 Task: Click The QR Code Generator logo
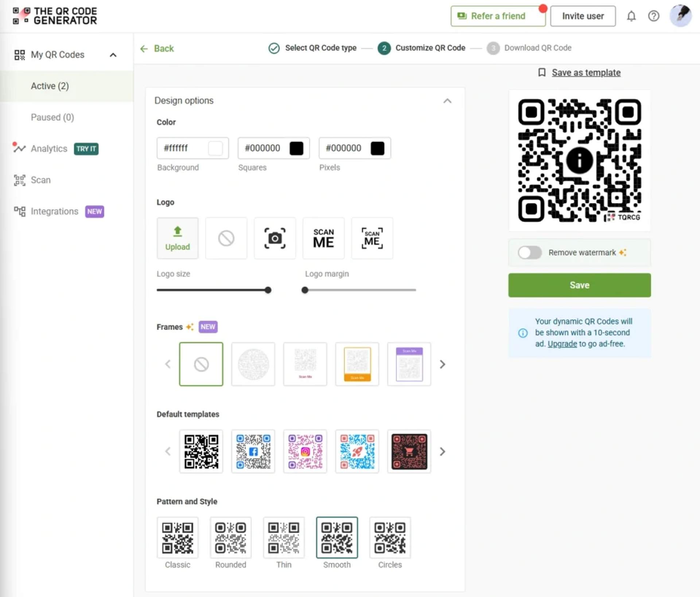(55, 16)
